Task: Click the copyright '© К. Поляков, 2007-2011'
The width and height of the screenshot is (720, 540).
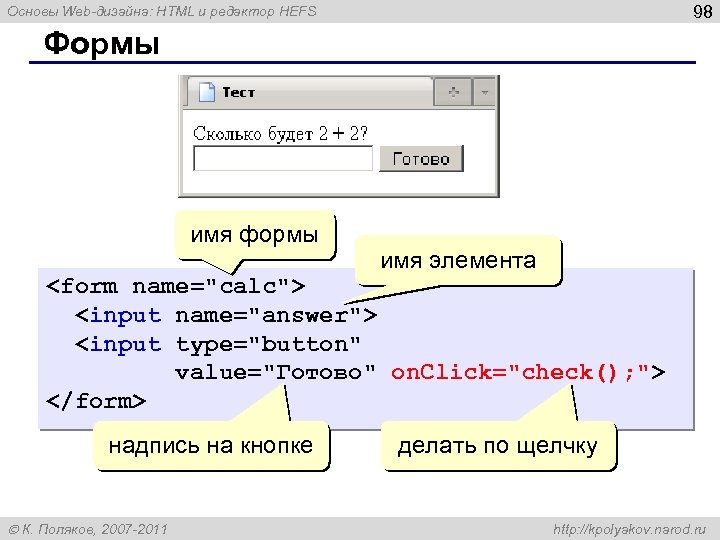Action: coord(88,529)
